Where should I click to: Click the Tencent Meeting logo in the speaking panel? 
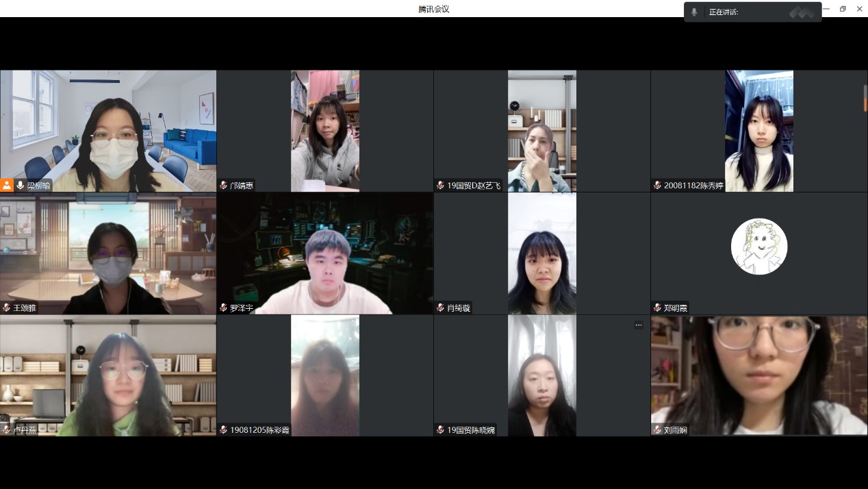[801, 11]
